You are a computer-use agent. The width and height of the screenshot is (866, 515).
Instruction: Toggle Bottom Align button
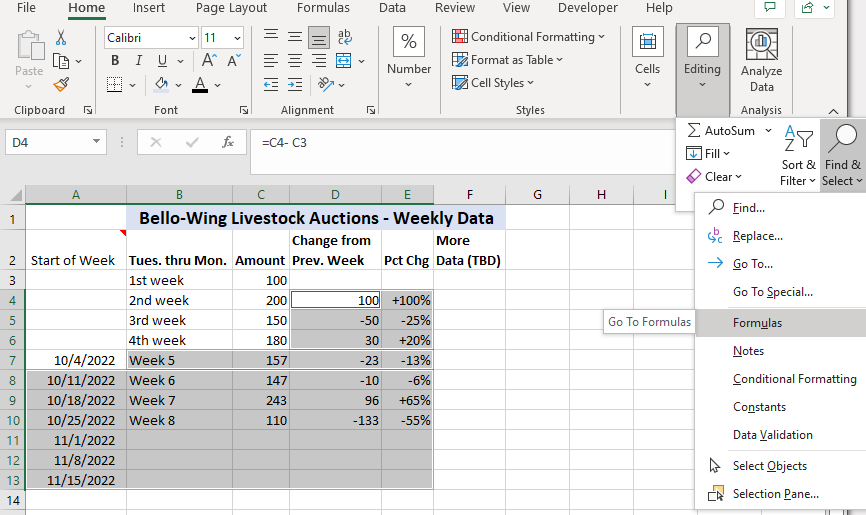point(319,37)
